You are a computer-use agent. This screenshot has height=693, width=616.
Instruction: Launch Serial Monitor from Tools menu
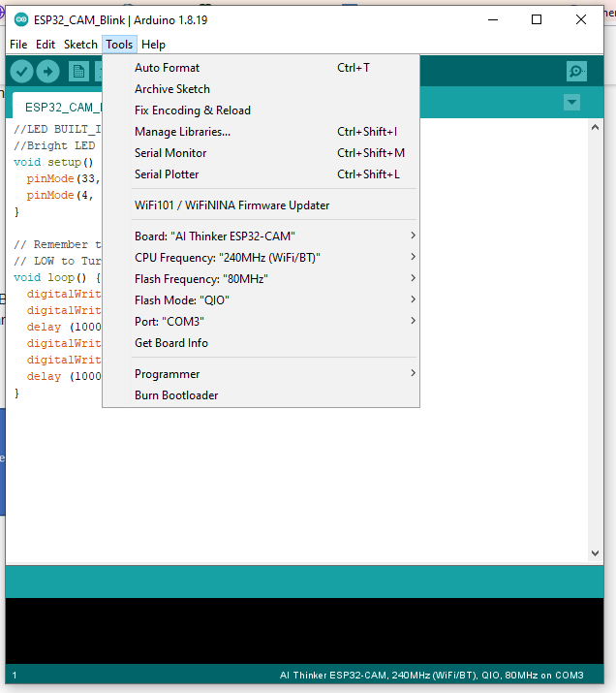261,153
